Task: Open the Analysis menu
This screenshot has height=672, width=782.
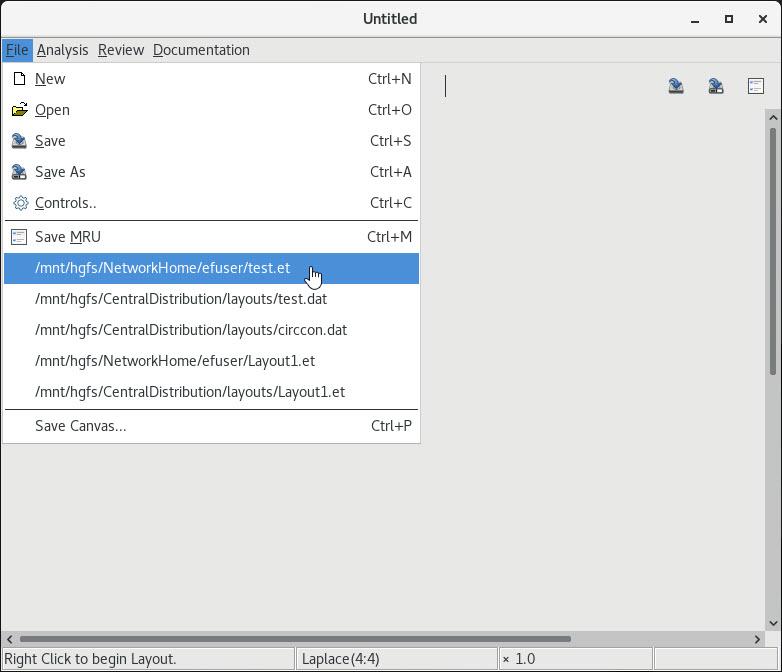Action: pos(62,50)
